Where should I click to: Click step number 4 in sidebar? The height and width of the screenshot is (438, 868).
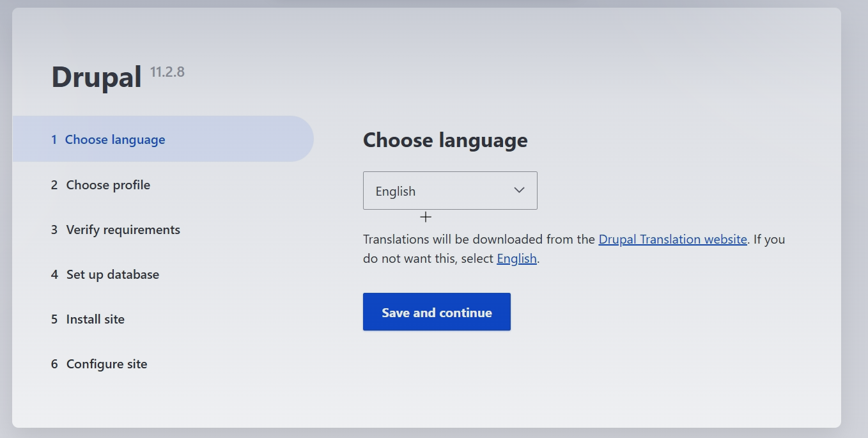pos(54,274)
